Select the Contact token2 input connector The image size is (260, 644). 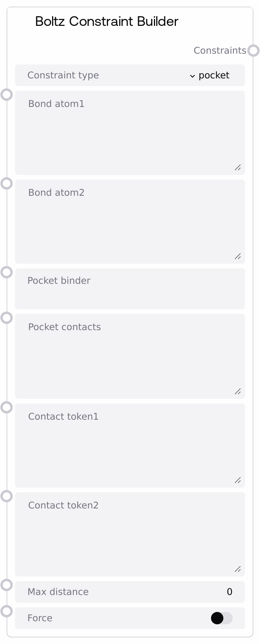click(7, 496)
